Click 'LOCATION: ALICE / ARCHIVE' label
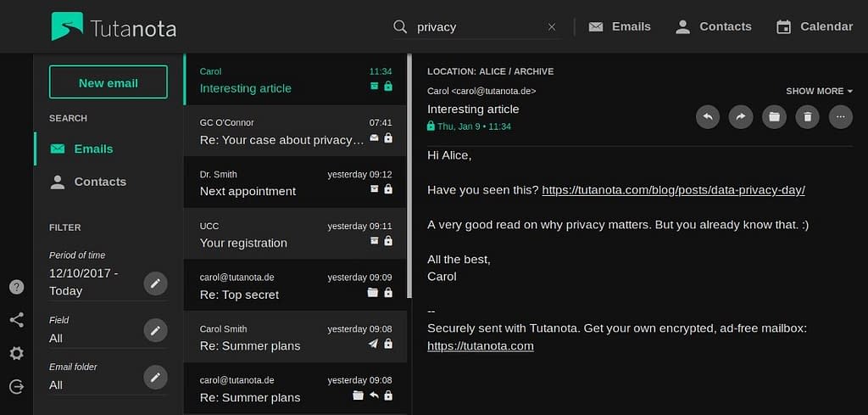The height and width of the screenshot is (415, 868). (491, 71)
